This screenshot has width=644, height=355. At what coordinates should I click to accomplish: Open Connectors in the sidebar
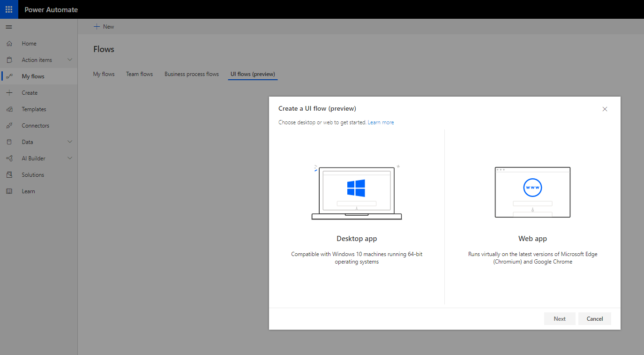tap(36, 126)
